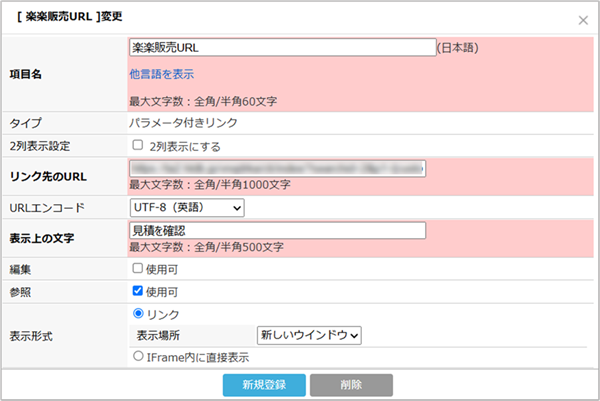Open the 他言語を表示 link

(161, 74)
